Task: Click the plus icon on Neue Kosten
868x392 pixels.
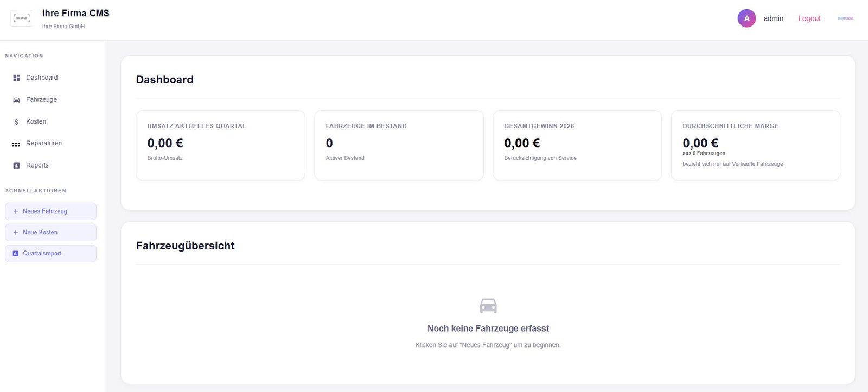Action: click(x=16, y=233)
